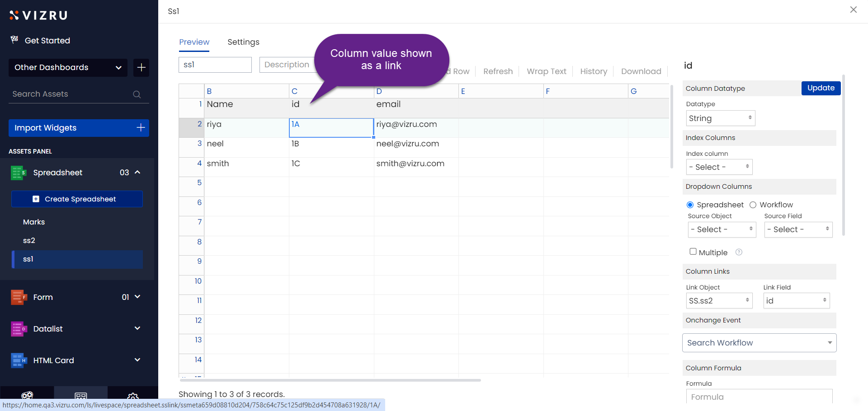
Task: Click the Formula input field
Action: pyautogui.click(x=759, y=397)
